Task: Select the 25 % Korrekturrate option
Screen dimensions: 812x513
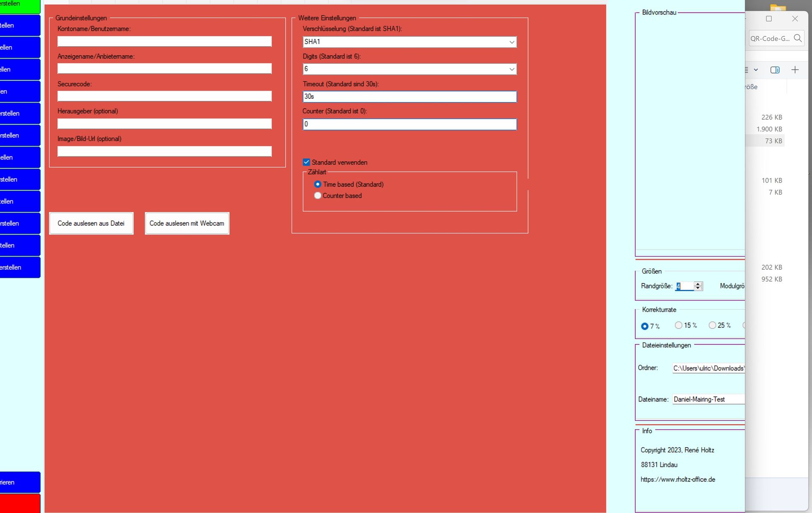Action: point(712,325)
